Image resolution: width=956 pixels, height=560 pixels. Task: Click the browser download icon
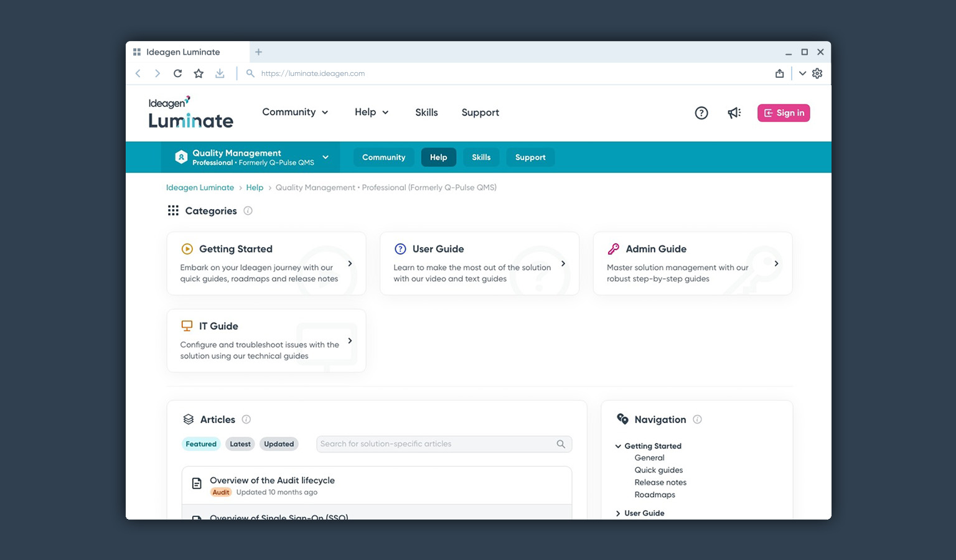pyautogui.click(x=220, y=73)
